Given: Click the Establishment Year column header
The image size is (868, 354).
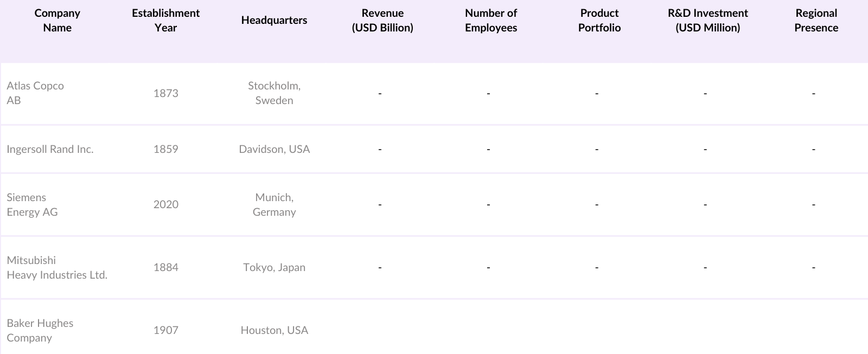Looking at the screenshot, I should (x=165, y=21).
